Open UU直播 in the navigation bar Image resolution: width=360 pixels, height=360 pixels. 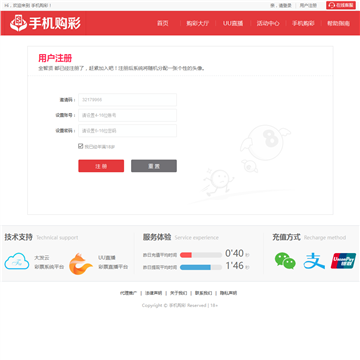(x=233, y=23)
